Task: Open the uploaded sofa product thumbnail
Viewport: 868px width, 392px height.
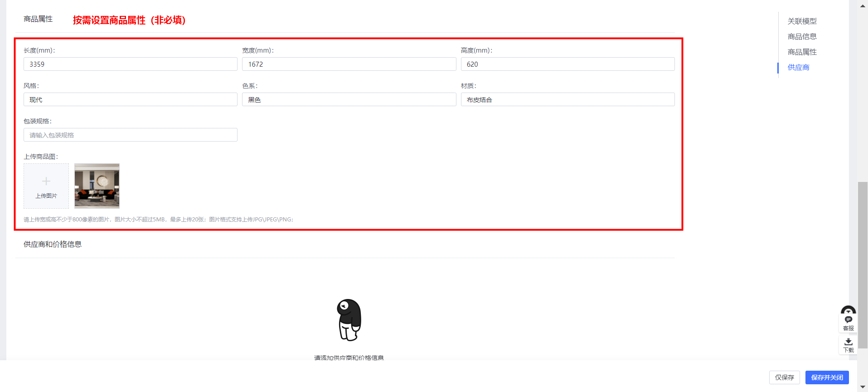Action: click(x=97, y=186)
